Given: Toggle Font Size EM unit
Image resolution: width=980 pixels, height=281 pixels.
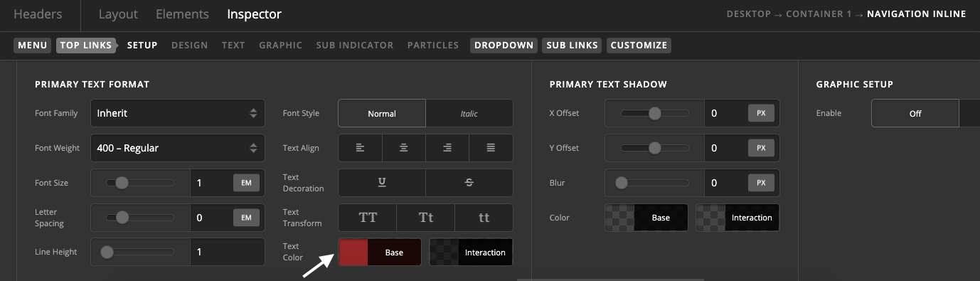Looking at the screenshot, I should pyautogui.click(x=246, y=183).
